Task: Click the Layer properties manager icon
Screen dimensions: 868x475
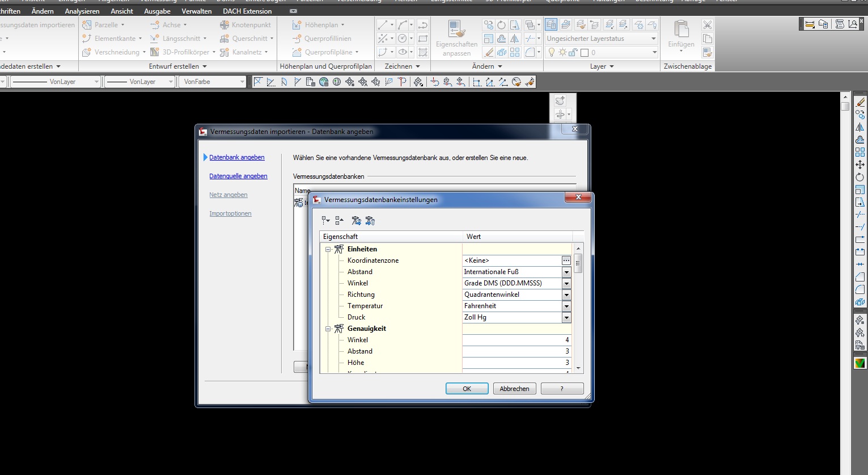Action: pyautogui.click(x=551, y=24)
